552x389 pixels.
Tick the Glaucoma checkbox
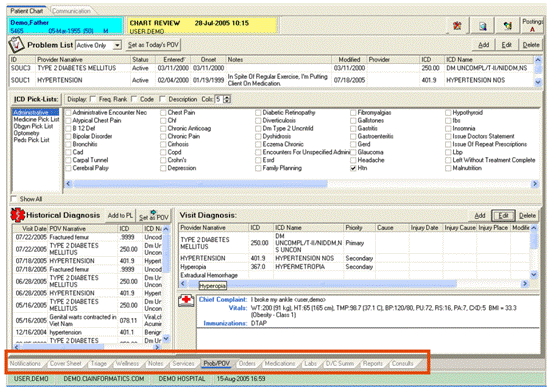point(353,152)
